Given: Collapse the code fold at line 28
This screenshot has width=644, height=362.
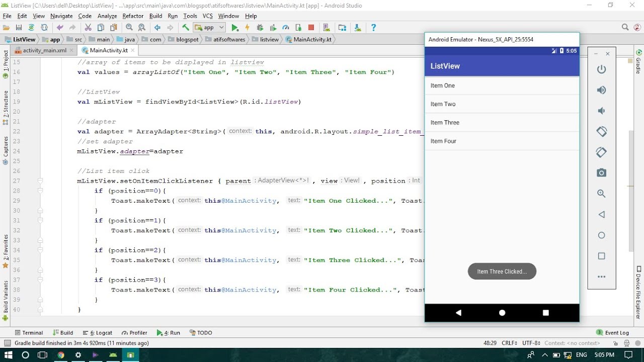Looking at the screenshot, I should [40, 191].
